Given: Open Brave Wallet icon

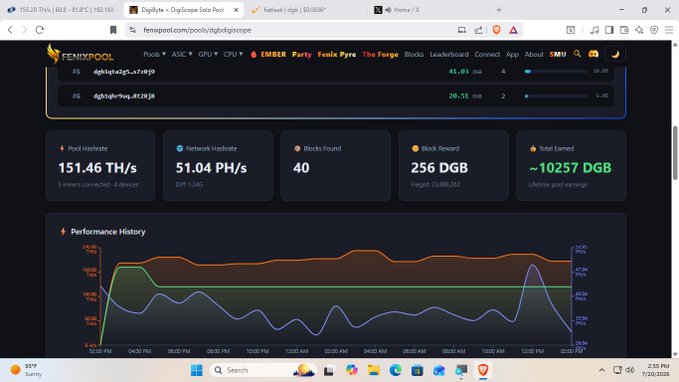Looking at the screenshot, I should tap(624, 30).
